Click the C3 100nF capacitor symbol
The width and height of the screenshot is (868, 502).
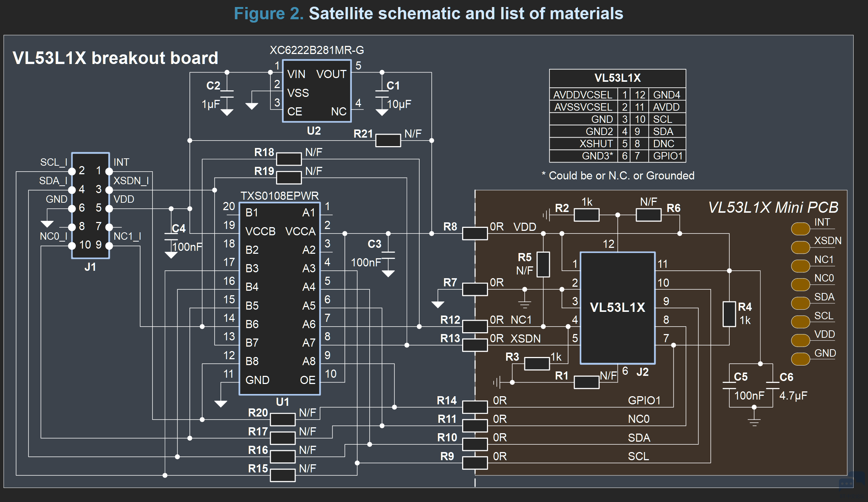[388, 255]
